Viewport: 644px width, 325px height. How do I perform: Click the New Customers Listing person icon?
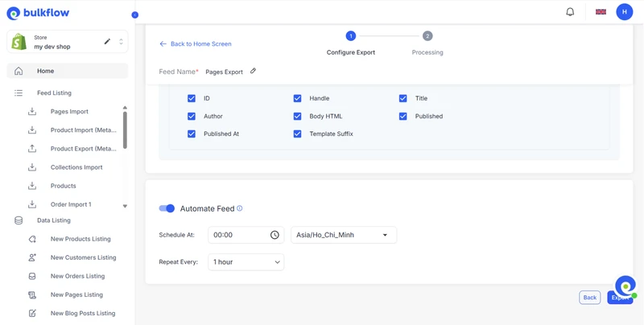click(32, 257)
